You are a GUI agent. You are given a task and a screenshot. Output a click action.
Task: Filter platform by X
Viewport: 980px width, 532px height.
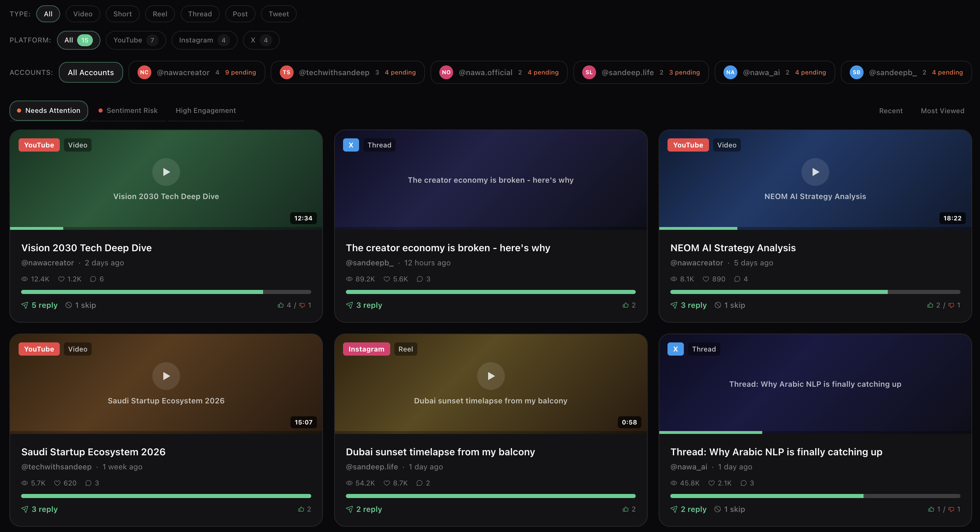coord(261,40)
